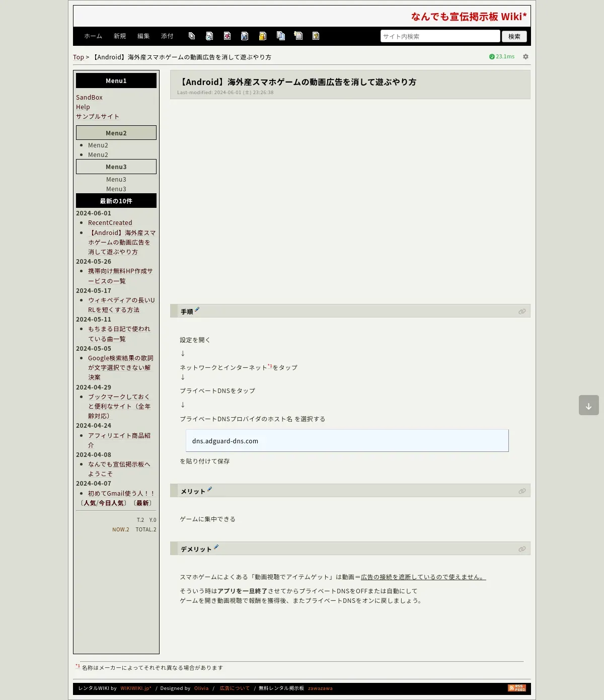Open 携帯向け無料HP作成サービスの一覧 link

(120, 276)
